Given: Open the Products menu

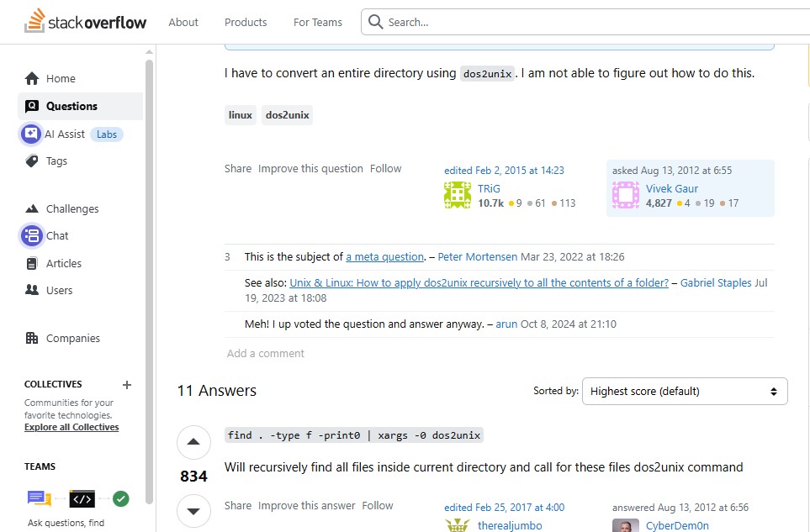Looking at the screenshot, I should (x=246, y=22).
